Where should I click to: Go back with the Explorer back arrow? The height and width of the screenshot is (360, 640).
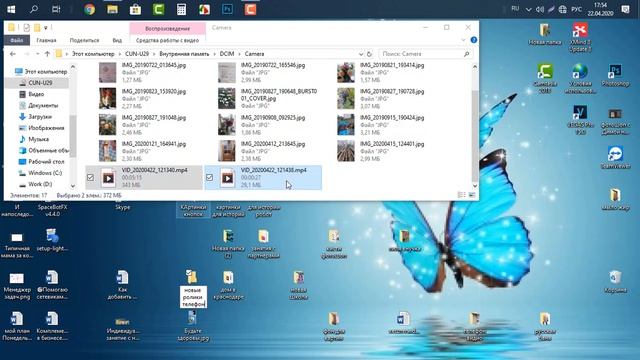(x=13, y=54)
